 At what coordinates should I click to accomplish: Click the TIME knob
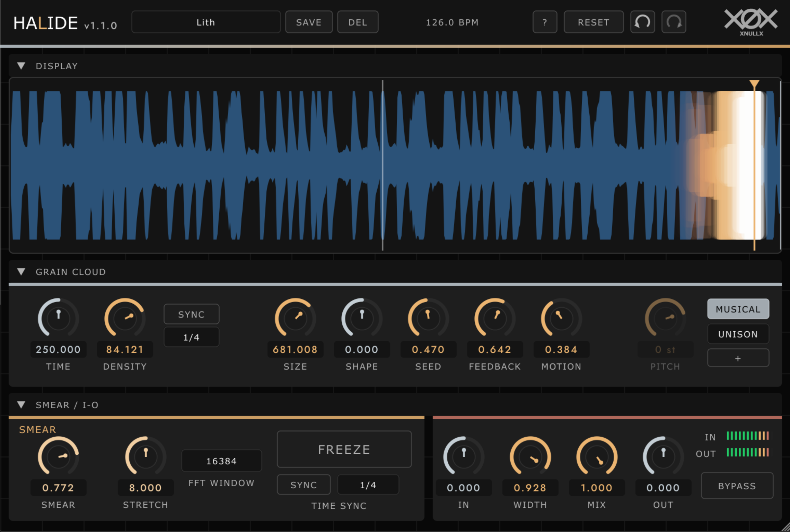[58, 317]
